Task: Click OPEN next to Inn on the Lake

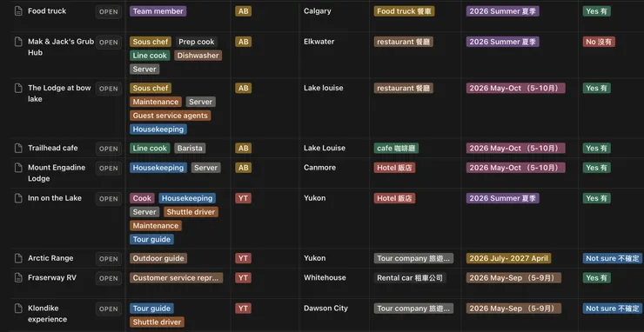Action: click(x=109, y=199)
